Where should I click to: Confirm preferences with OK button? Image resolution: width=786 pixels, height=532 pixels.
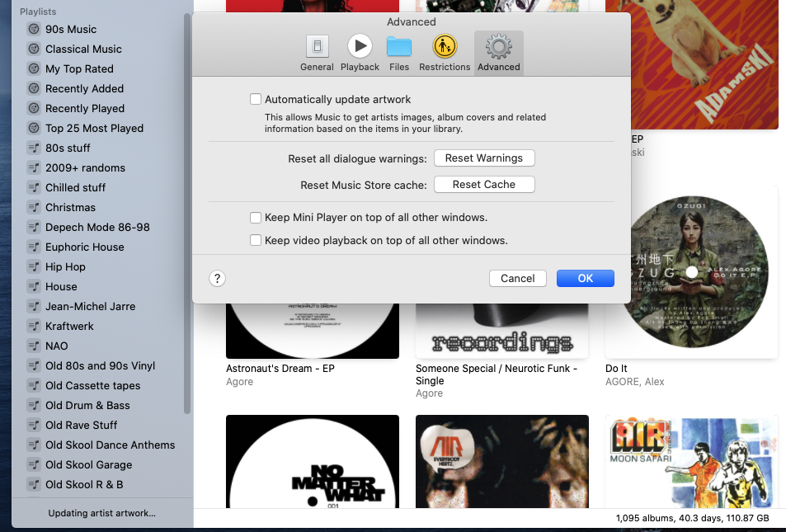[x=586, y=278]
